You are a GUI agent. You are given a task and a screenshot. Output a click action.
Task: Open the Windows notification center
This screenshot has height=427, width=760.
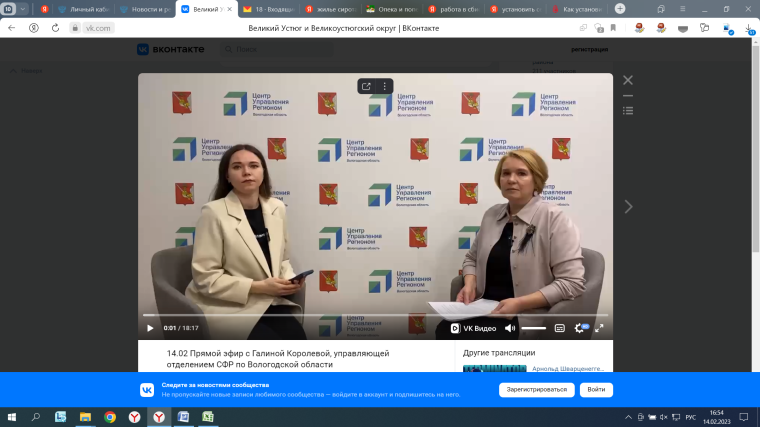(744, 417)
